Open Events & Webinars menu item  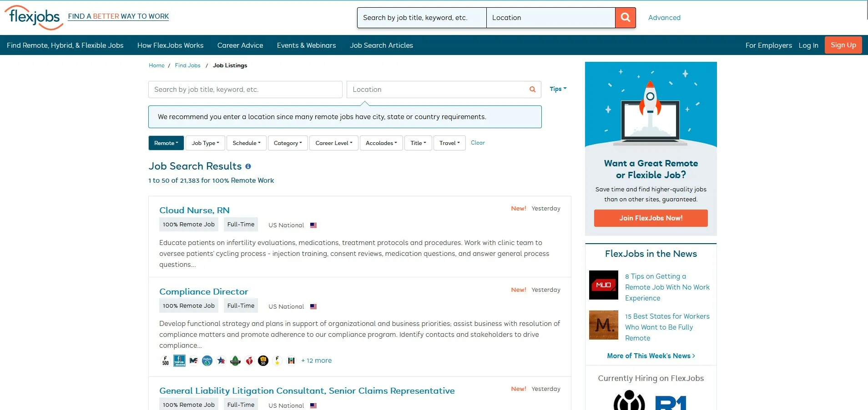click(x=307, y=45)
